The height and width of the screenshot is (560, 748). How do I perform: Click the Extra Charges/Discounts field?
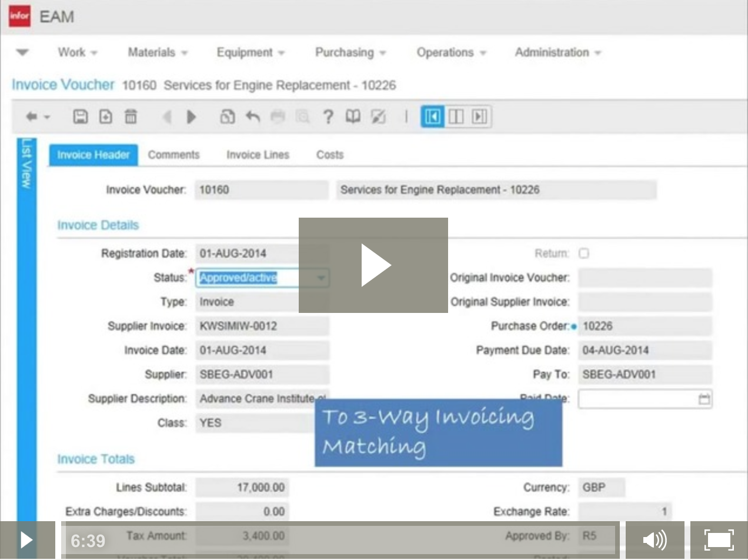click(x=242, y=511)
